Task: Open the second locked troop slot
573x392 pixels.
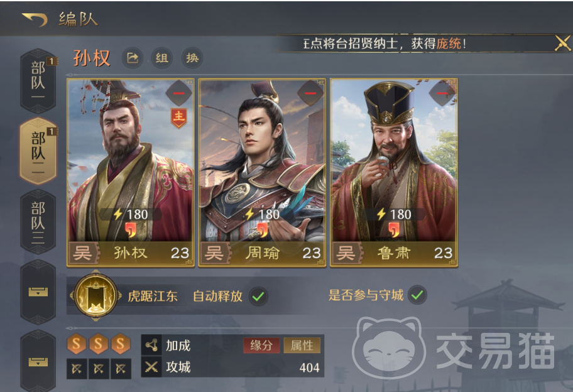Action: (38, 361)
